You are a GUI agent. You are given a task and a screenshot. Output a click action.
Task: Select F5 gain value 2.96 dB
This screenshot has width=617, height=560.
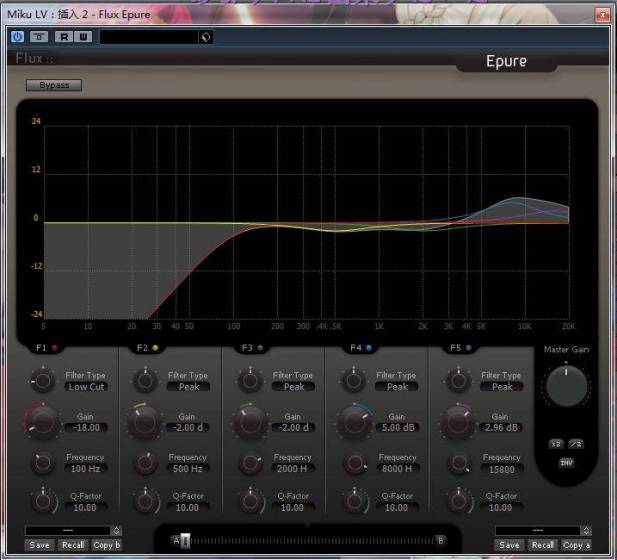pyautogui.click(x=501, y=427)
